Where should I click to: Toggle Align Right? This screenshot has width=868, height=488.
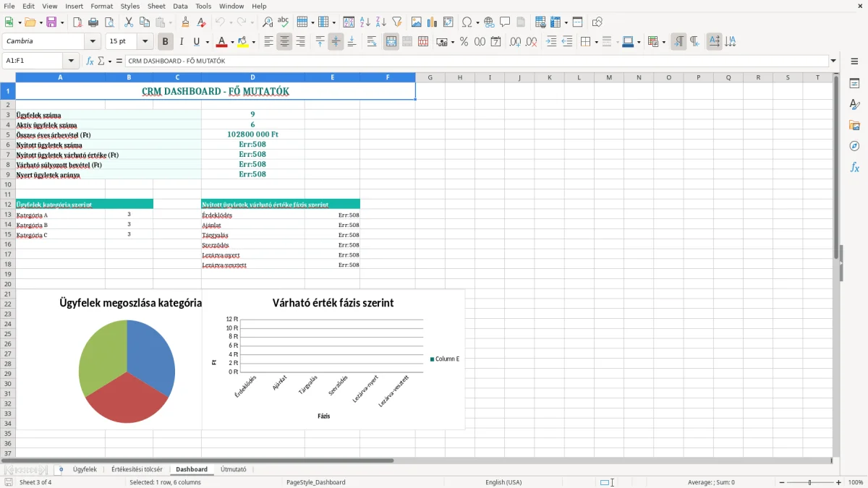pos(300,42)
